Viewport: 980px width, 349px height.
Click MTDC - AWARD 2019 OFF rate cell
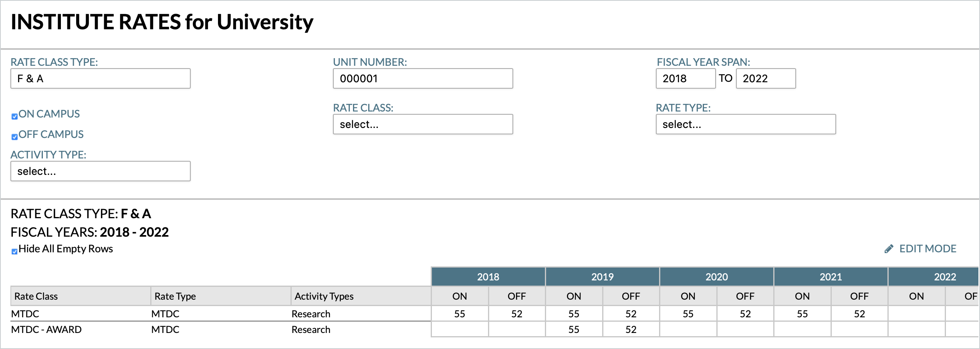point(631,330)
